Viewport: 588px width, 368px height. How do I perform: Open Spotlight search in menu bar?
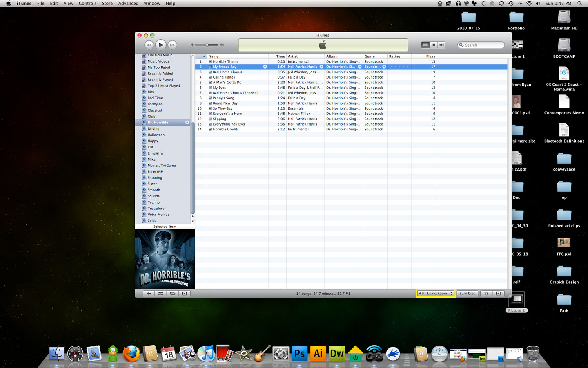coord(579,3)
